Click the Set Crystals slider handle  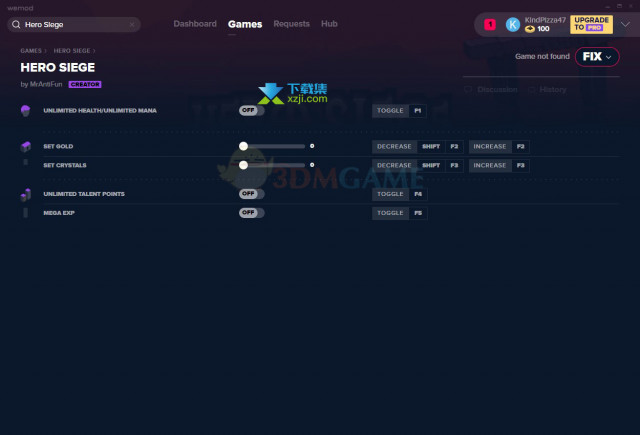pyautogui.click(x=243, y=165)
